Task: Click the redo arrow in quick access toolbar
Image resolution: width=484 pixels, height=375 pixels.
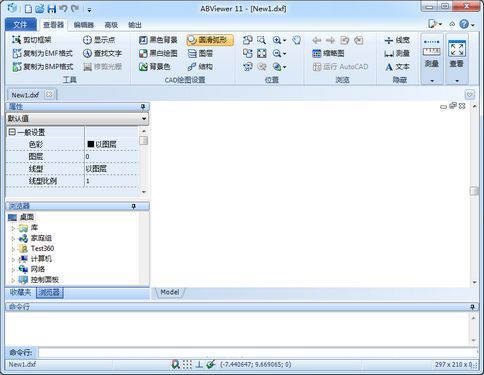Action: click(75, 9)
